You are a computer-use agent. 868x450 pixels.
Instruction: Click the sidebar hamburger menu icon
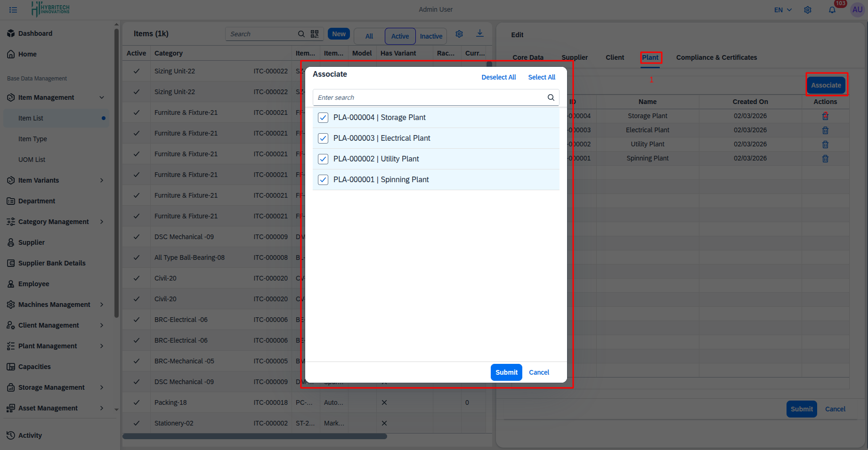point(13,10)
